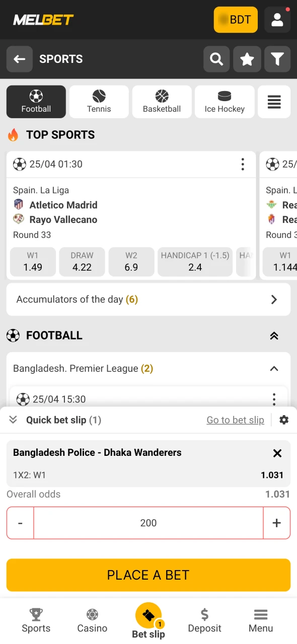
Task: Switch to the Casino tab
Action: 92,621
